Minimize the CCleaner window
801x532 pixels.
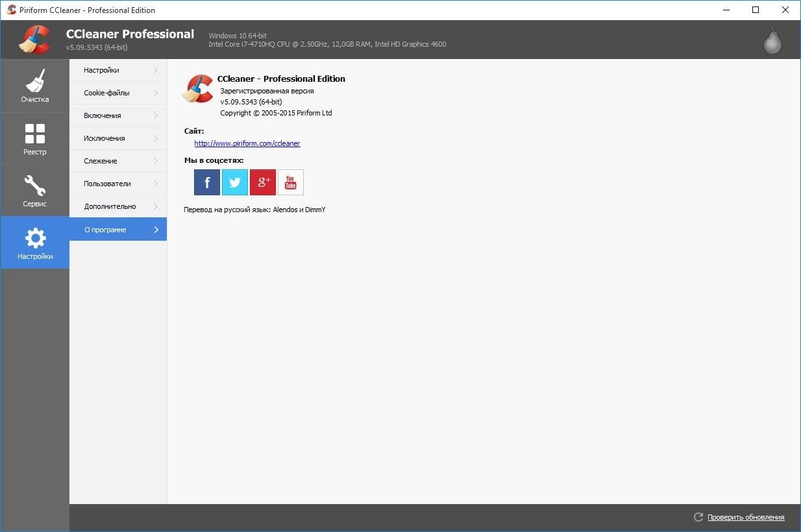pyautogui.click(x=726, y=10)
